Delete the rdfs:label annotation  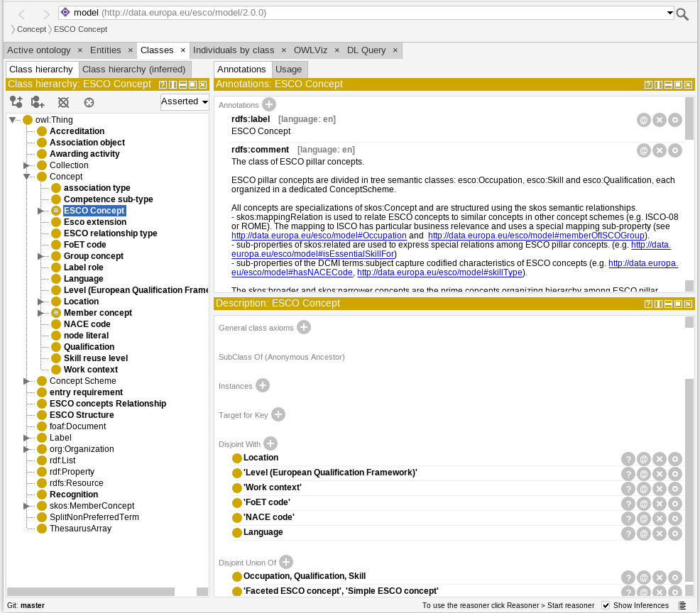point(660,120)
